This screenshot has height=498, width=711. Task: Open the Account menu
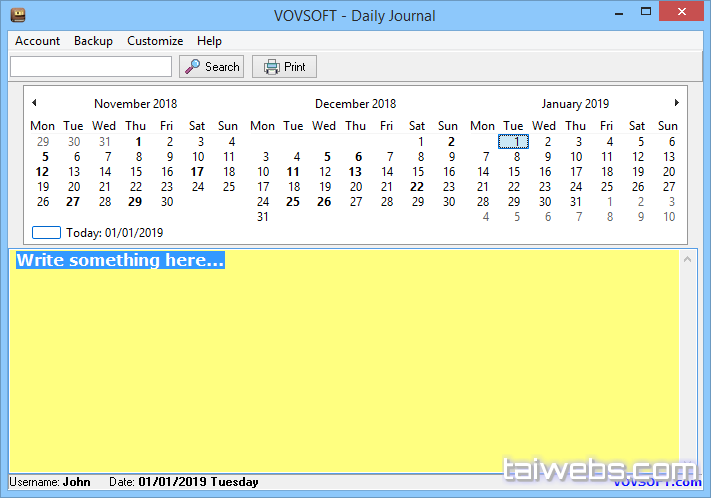pyautogui.click(x=38, y=41)
